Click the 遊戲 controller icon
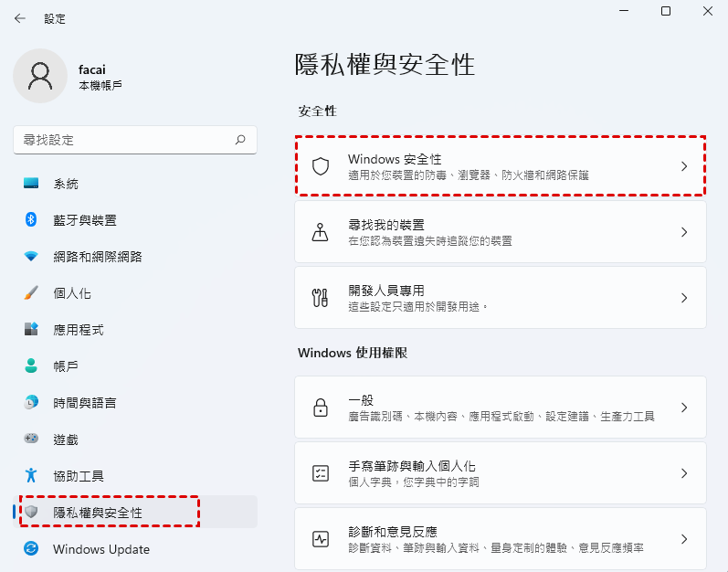 (31, 440)
